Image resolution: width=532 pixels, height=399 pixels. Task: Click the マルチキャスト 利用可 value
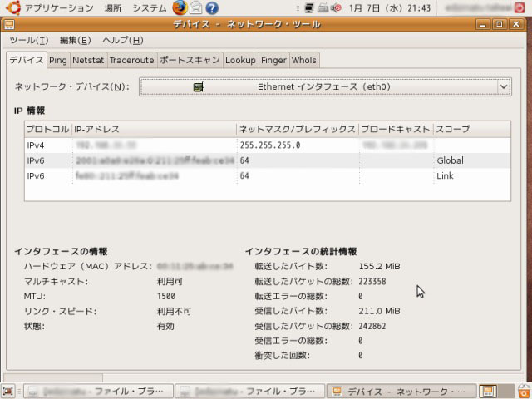[170, 281]
